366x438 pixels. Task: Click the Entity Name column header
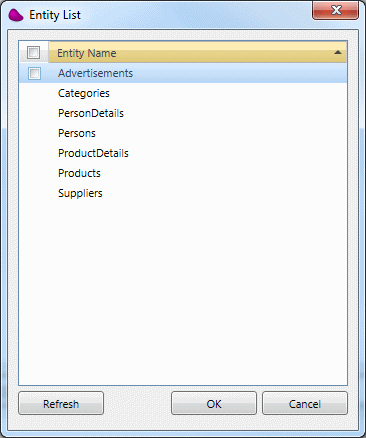point(198,53)
